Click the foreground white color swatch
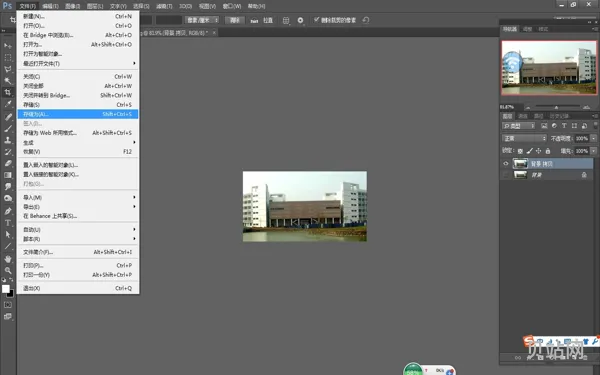600x375 pixels. point(5,289)
